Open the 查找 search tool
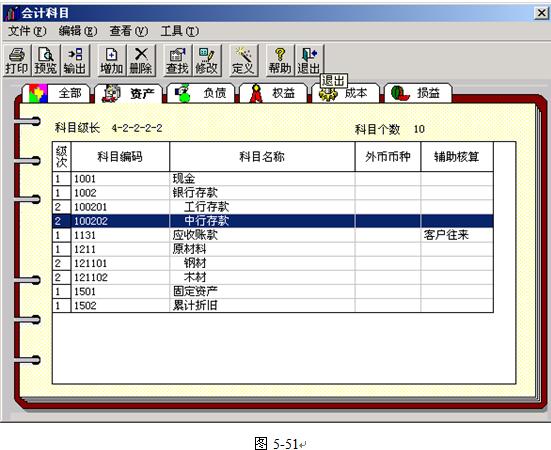551x450 pixels. [177, 61]
